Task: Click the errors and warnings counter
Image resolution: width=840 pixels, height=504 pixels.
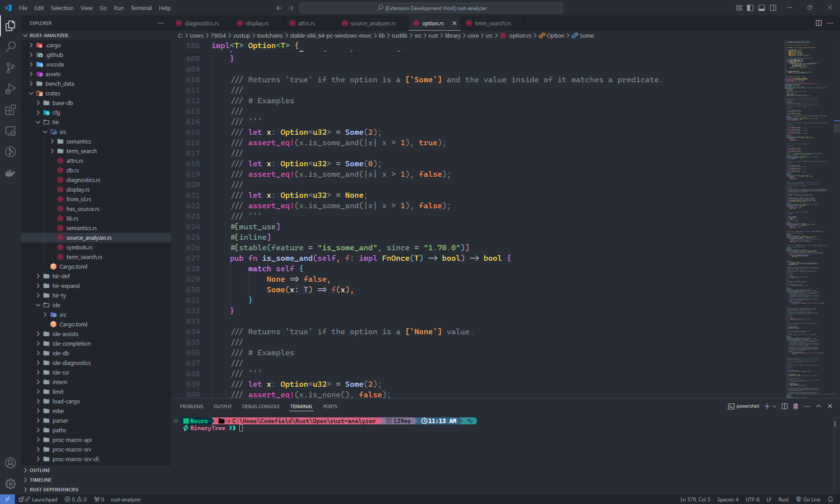Action: point(76,499)
